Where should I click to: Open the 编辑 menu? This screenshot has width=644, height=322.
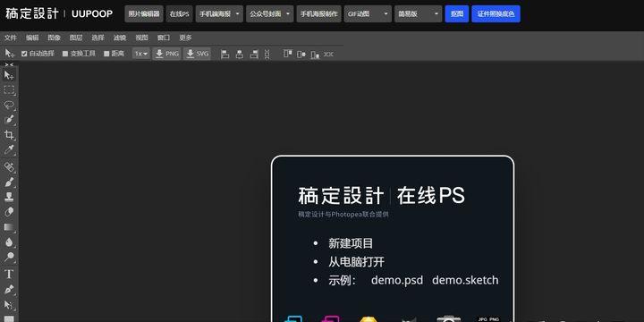(32, 38)
